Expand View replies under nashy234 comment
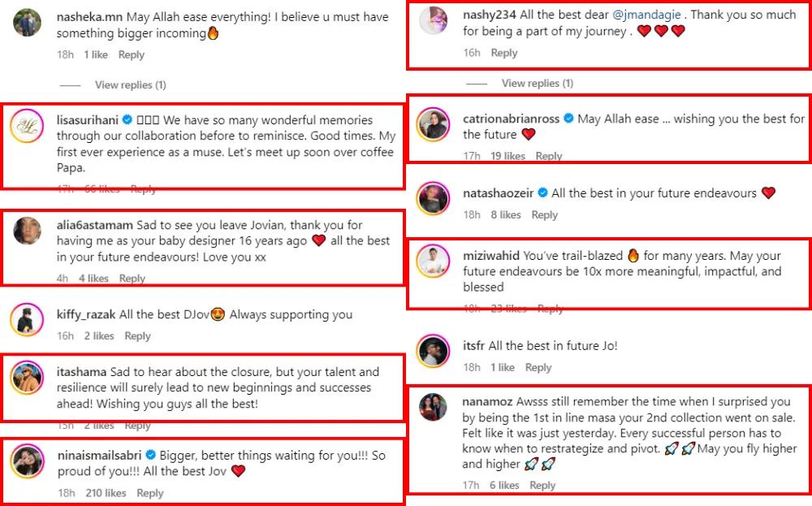 (537, 84)
